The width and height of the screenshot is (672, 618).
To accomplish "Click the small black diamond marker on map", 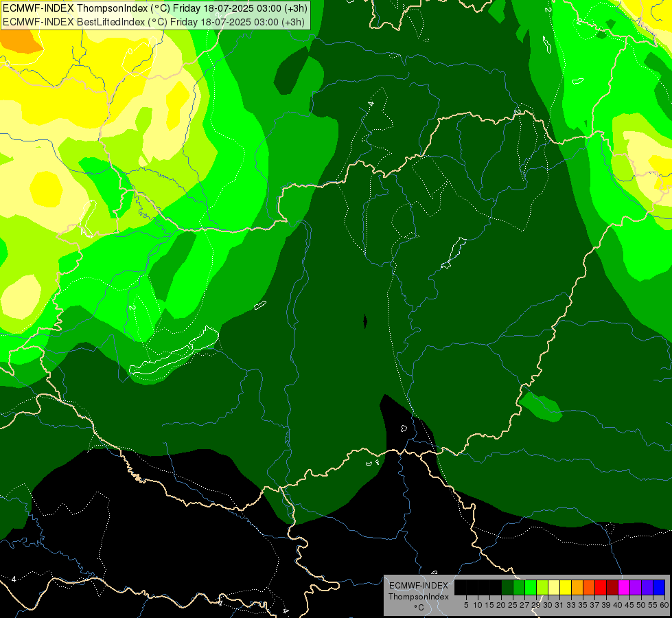I will click(365, 321).
